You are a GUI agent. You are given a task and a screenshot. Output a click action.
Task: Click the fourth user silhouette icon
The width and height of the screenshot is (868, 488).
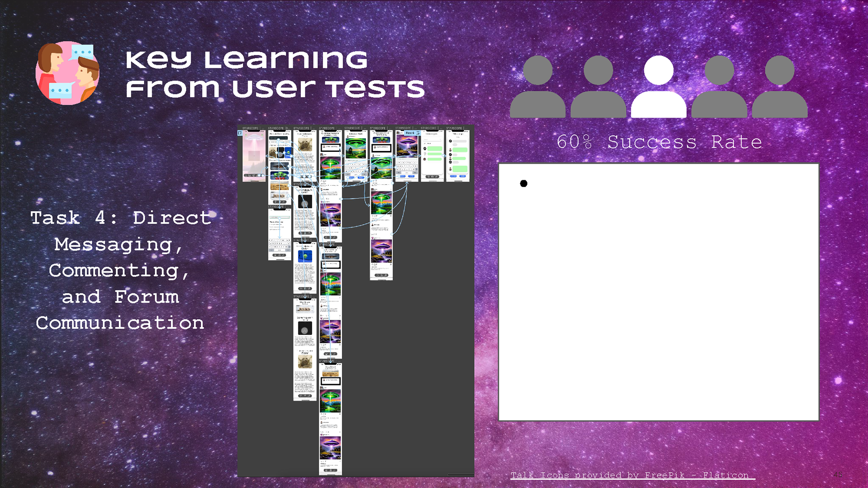719,87
